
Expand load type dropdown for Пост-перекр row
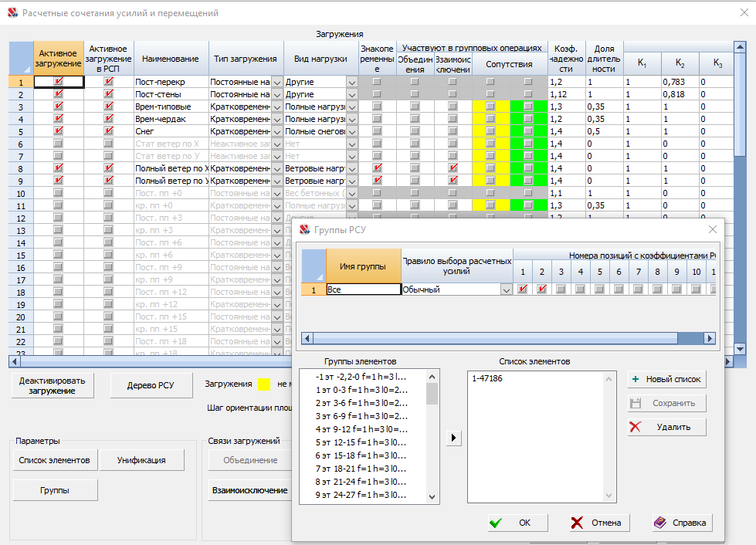(x=277, y=81)
